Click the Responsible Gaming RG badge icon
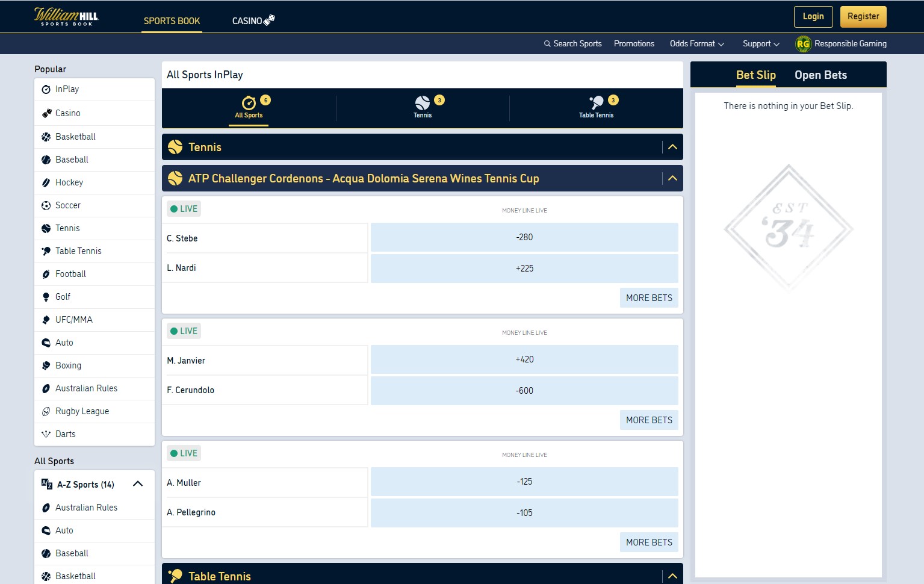924x584 pixels. tap(803, 43)
